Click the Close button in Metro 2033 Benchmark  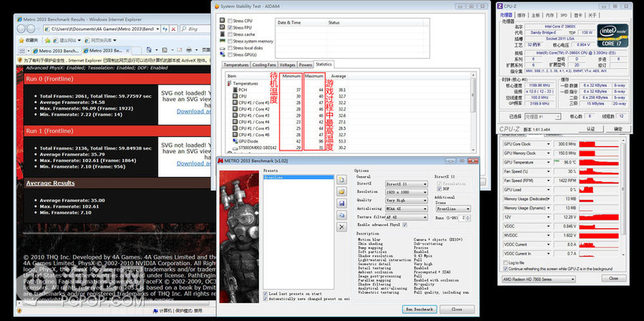point(457,309)
